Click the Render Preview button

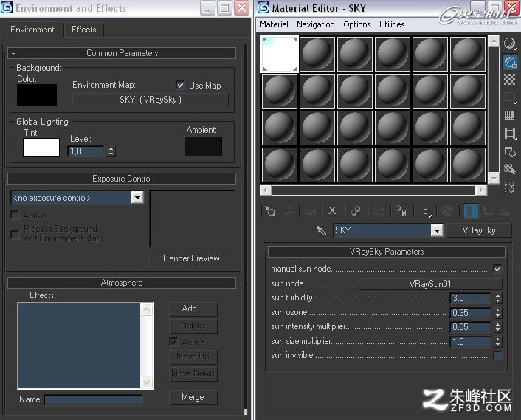click(192, 258)
